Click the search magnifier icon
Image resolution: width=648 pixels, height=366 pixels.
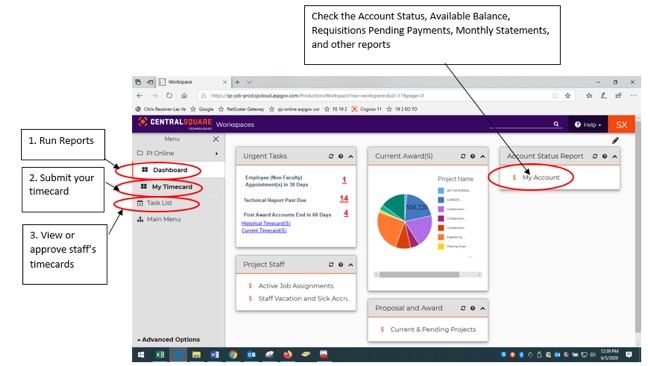click(556, 124)
